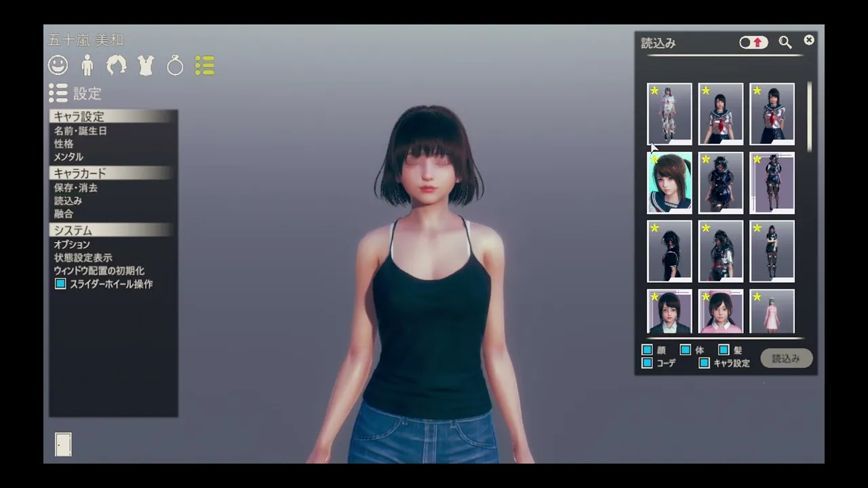Select the third row middle dark costume card
The height and width of the screenshot is (488, 868).
[721, 251]
